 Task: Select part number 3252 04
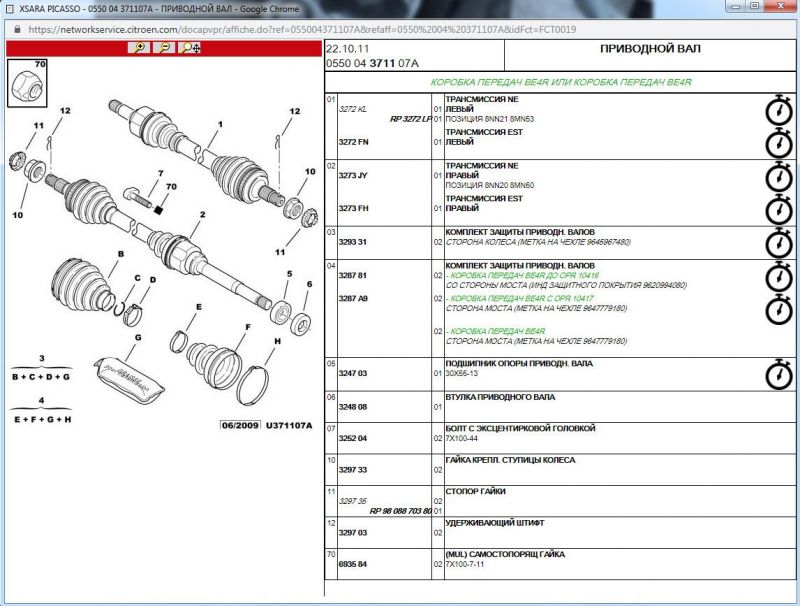(353, 438)
